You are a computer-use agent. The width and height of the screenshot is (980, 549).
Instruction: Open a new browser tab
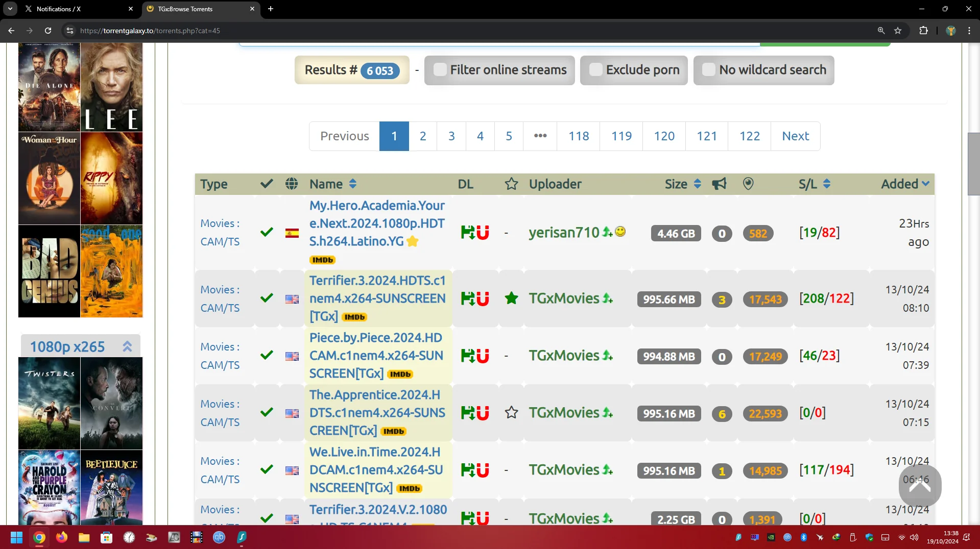pyautogui.click(x=270, y=9)
